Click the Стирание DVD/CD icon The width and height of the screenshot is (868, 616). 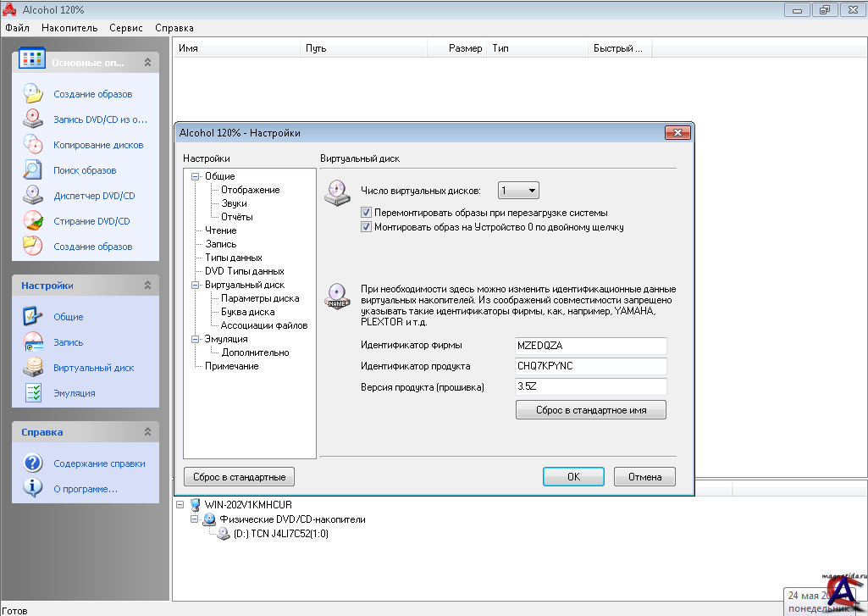(x=32, y=221)
